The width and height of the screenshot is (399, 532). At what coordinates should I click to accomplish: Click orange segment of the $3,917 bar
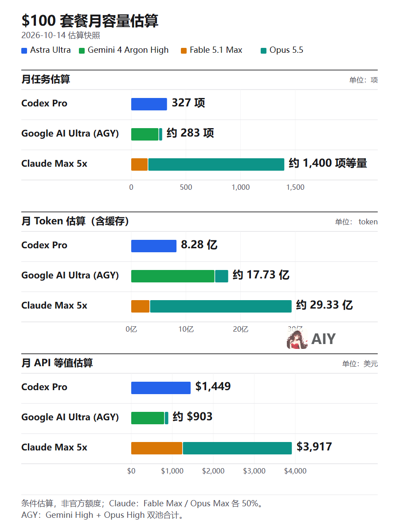(156, 448)
